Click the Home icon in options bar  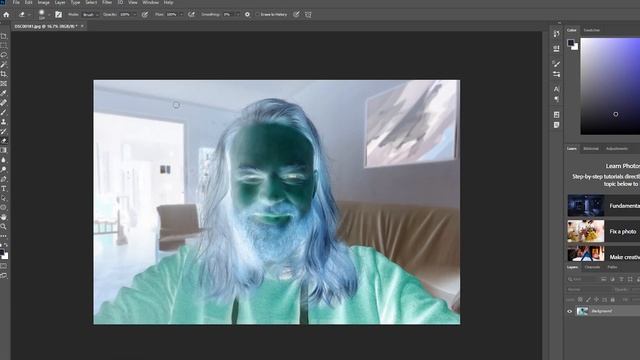[6, 14]
